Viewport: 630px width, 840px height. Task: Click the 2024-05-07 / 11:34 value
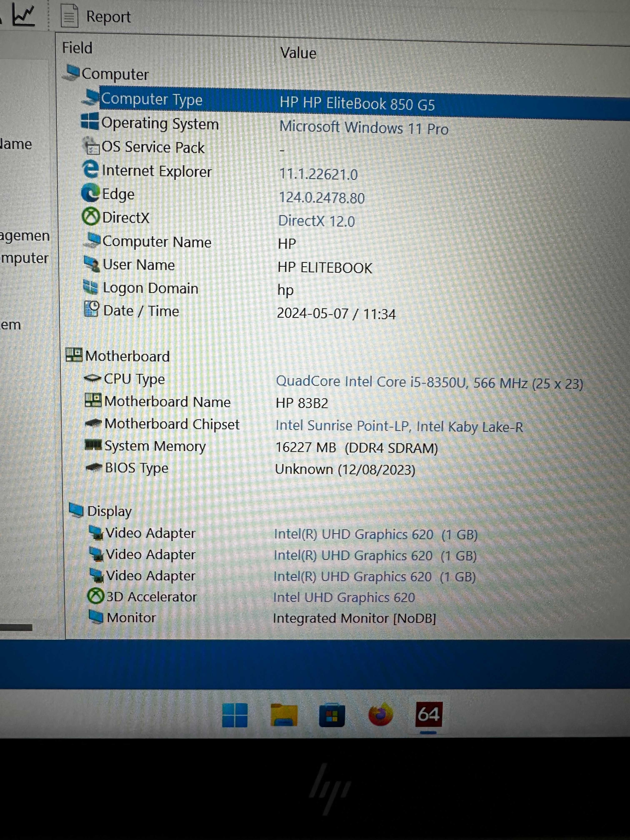click(336, 314)
